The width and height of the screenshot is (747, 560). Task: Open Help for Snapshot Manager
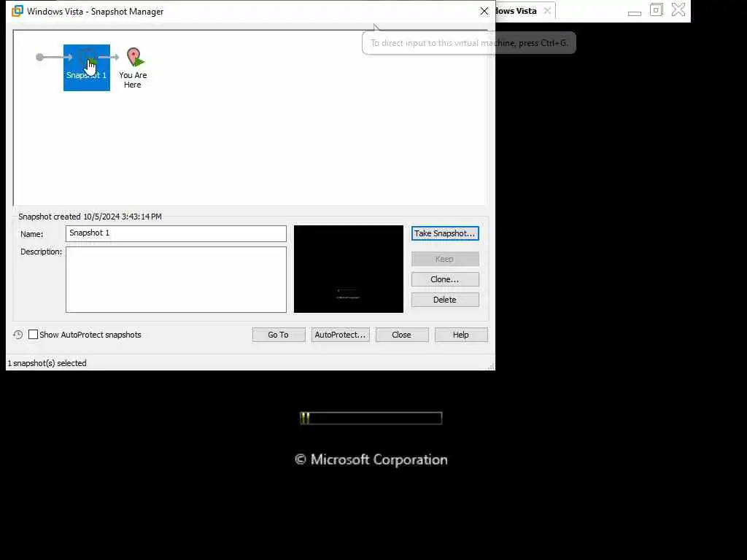coord(461,335)
